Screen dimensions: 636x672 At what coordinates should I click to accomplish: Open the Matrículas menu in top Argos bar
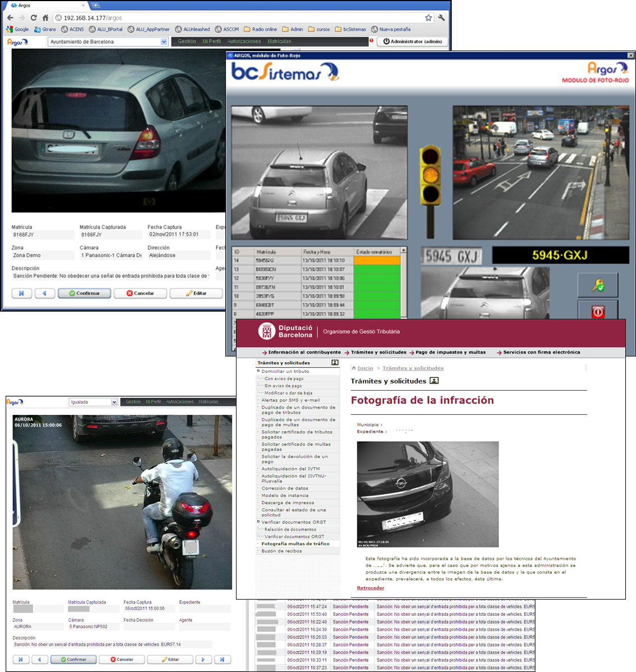pos(279,42)
